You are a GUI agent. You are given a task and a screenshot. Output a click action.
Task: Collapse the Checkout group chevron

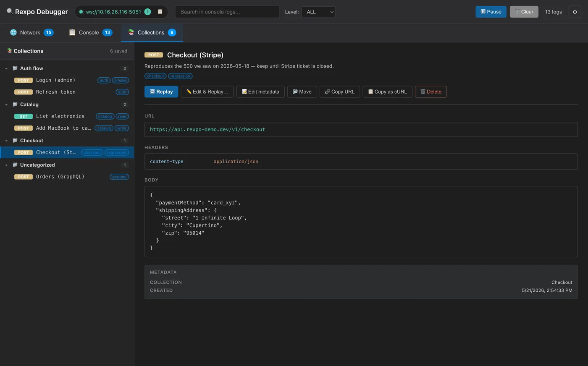[6, 141]
